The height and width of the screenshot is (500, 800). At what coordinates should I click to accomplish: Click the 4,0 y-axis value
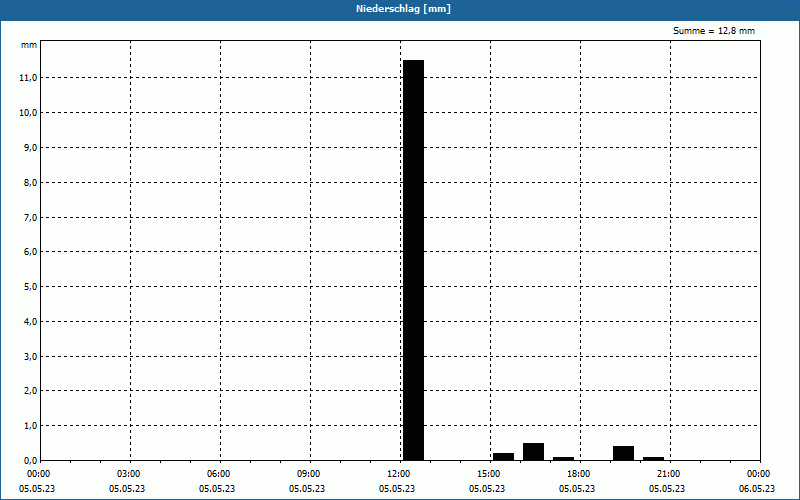click(30, 321)
